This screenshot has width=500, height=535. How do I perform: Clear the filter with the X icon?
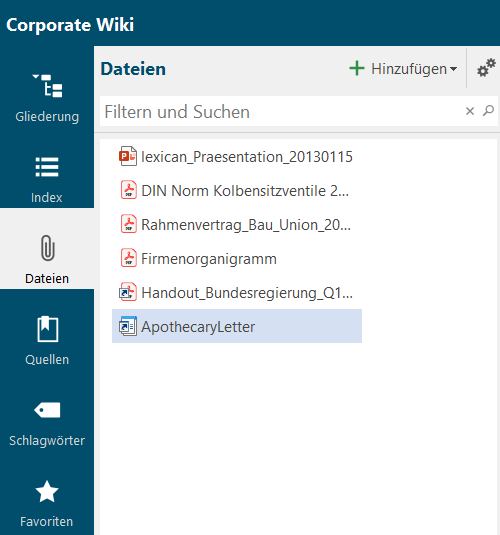(470, 111)
